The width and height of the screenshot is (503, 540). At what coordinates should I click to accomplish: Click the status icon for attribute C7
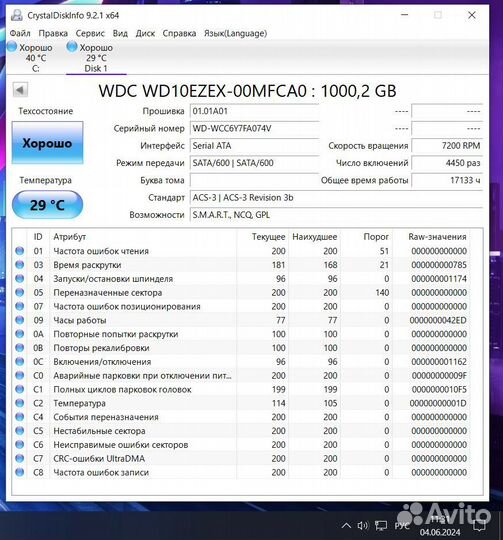tap(20, 458)
